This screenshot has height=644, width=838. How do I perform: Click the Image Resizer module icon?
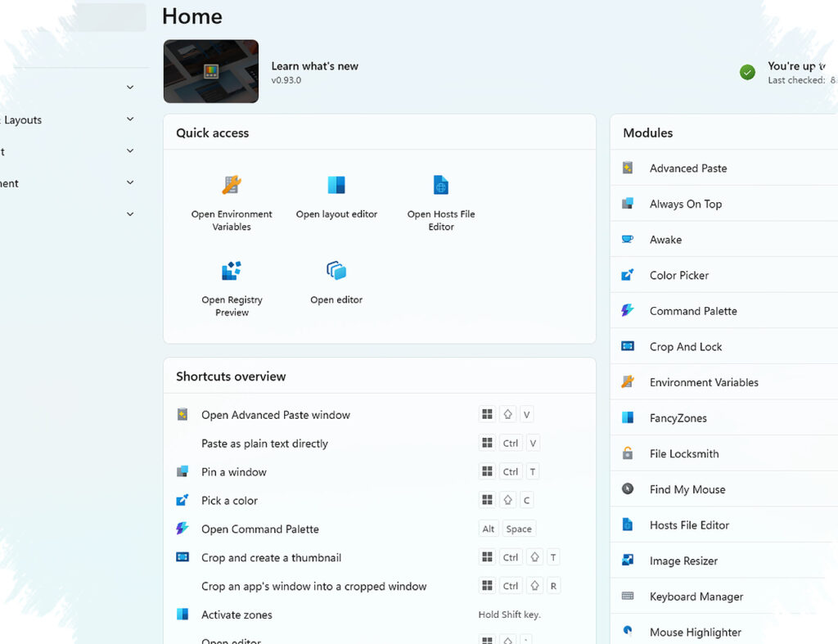click(628, 561)
